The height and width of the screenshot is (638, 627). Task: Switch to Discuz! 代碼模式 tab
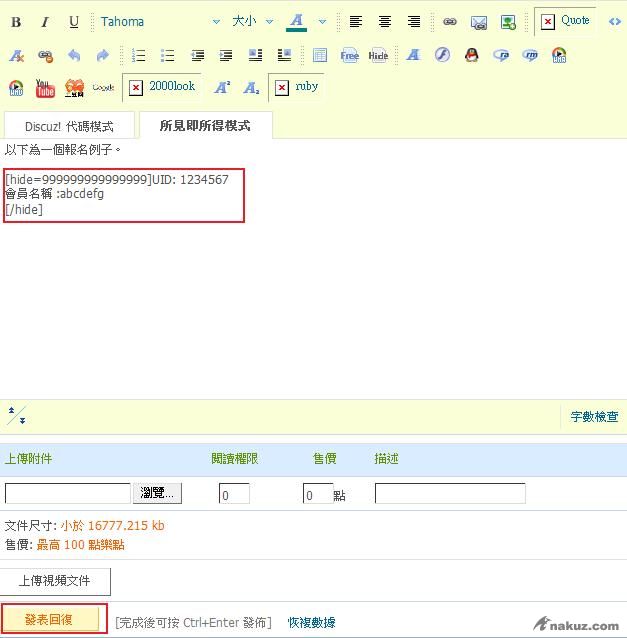tap(69, 127)
